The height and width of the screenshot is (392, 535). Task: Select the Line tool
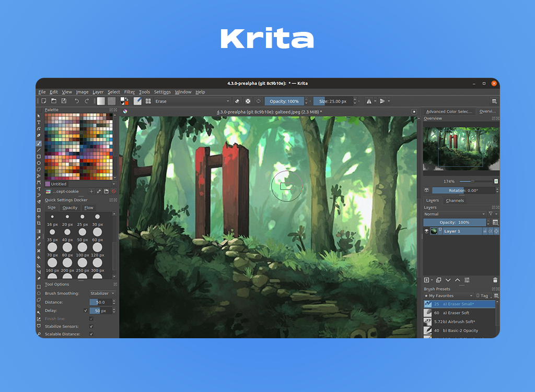39,150
